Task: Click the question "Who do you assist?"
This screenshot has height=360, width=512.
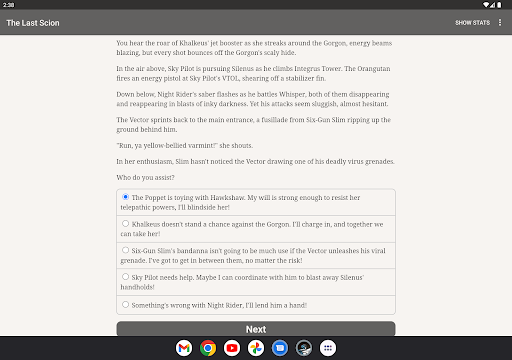Action: point(145,177)
